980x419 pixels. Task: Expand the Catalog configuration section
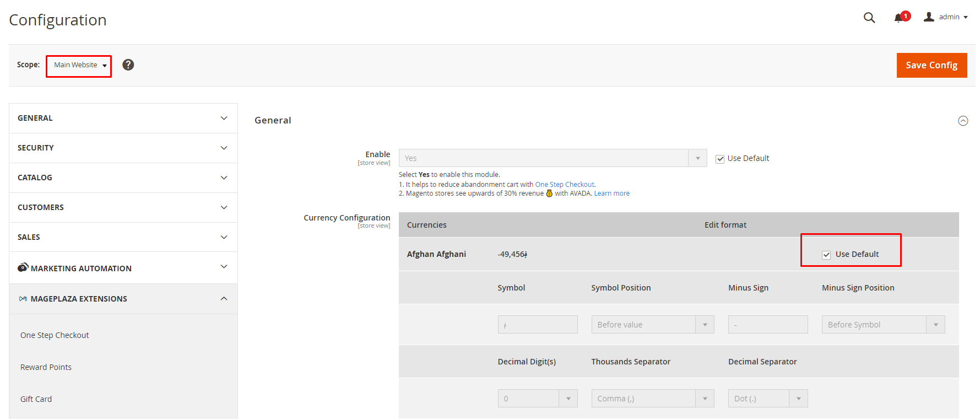pyautogui.click(x=123, y=178)
